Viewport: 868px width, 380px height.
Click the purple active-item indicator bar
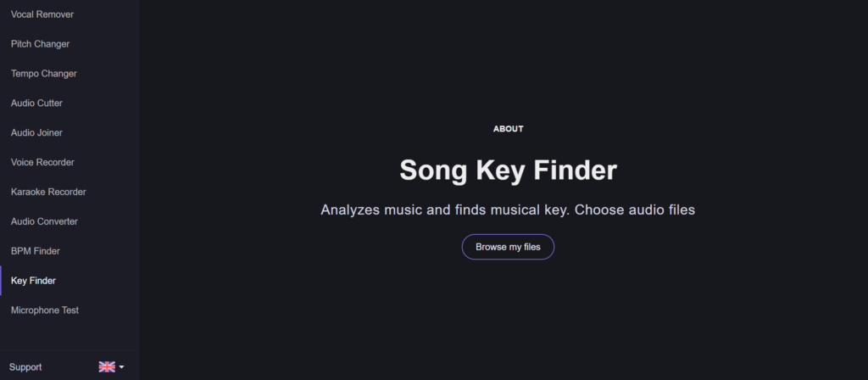tap(1, 281)
